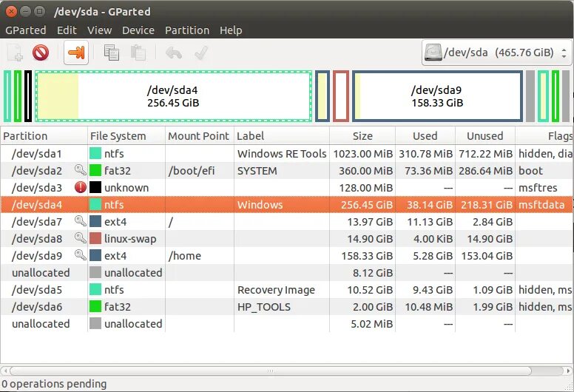Click the key icon on /dev/sda7 row

coord(80,221)
